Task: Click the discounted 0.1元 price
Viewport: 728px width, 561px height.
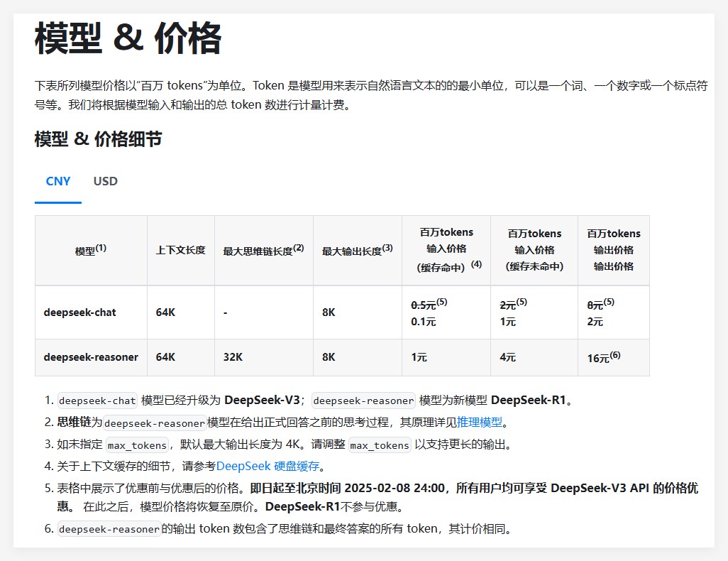Action: click(x=424, y=322)
